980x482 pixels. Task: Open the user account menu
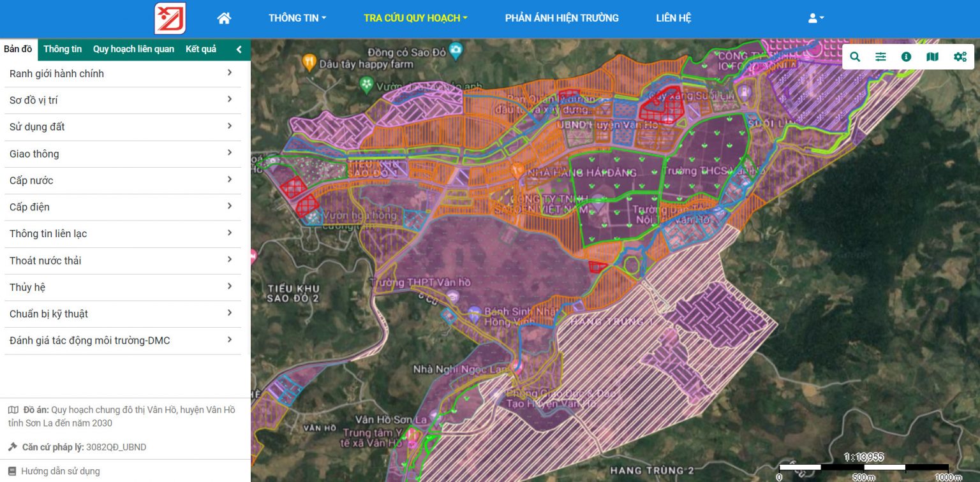(x=815, y=18)
